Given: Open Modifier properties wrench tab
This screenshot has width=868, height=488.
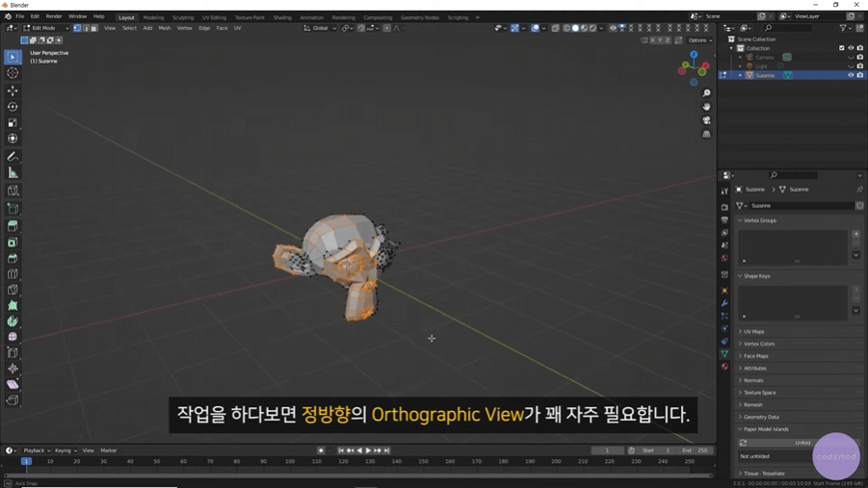Looking at the screenshot, I should click(724, 303).
